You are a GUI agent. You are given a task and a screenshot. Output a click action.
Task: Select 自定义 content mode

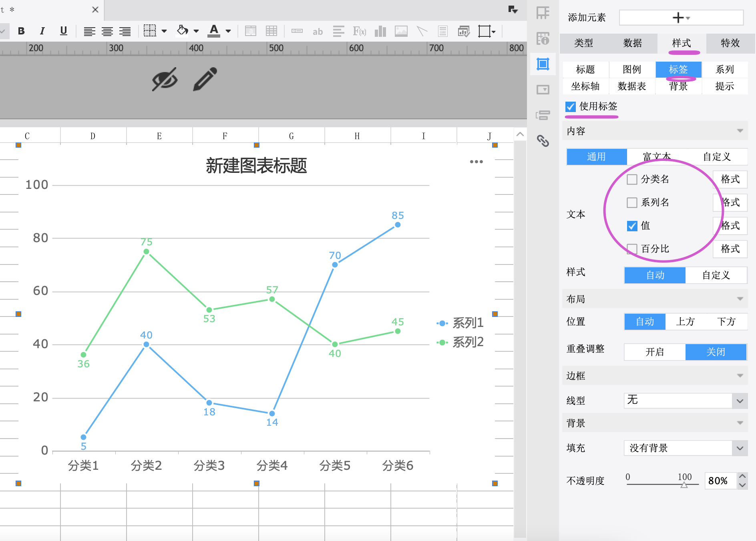[717, 157]
